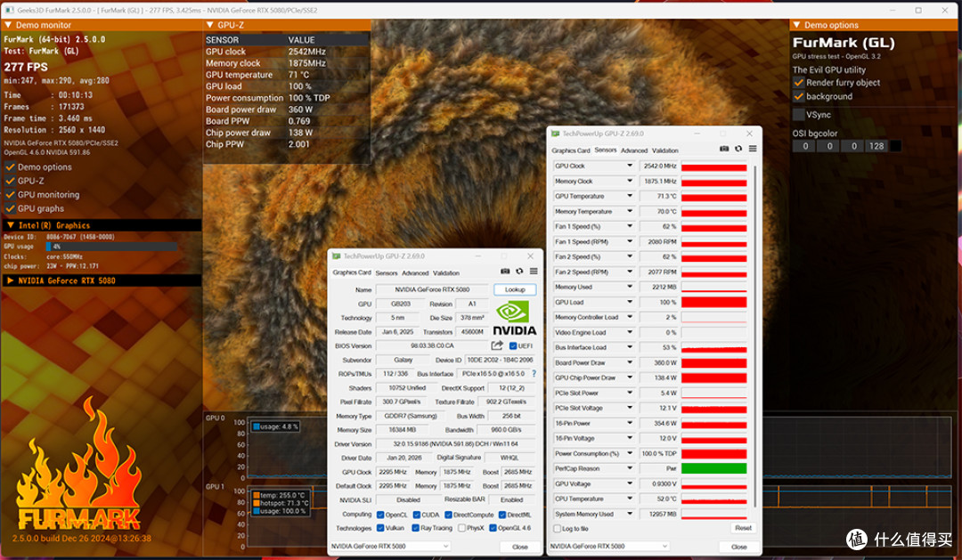Click the Bus Interface question mark icon
Screen dimensions: 962x560
534,374
